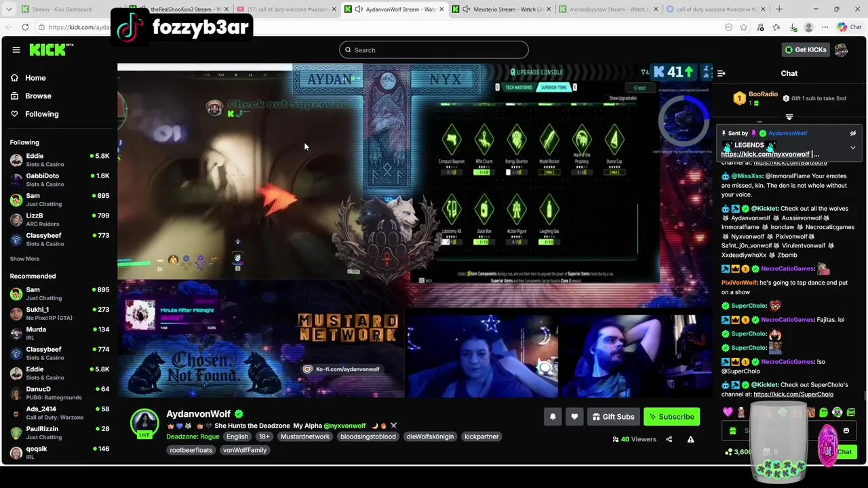This screenshot has width=868, height=488.
Task: Click the @nyxvonwolf mention in the title
Action: click(344, 426)
